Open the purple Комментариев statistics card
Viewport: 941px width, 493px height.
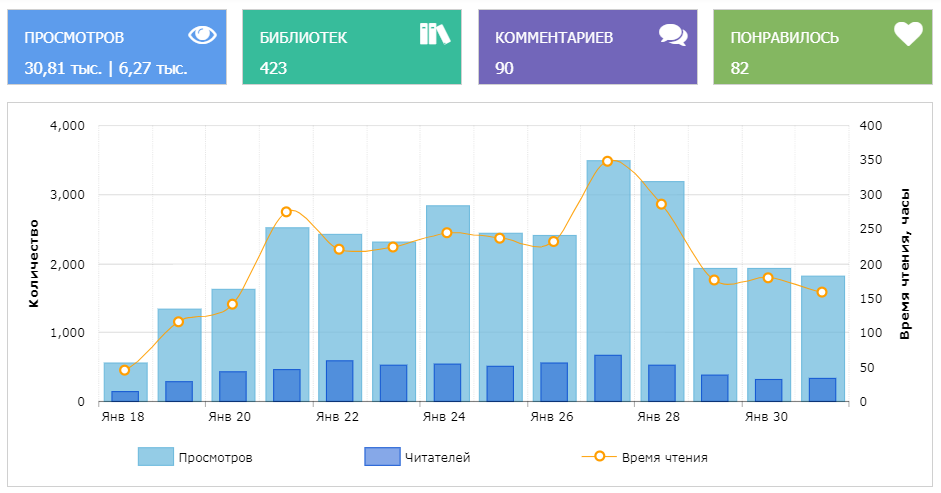(587, 48)
